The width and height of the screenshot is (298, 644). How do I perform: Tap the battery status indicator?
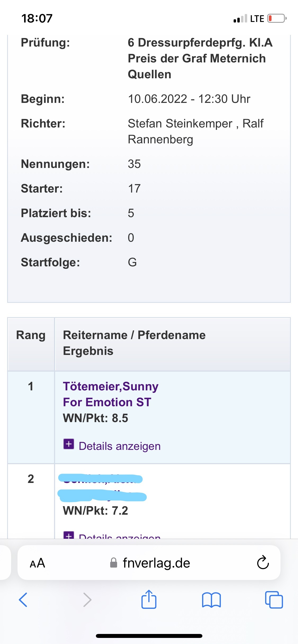(x=277, y=19)
